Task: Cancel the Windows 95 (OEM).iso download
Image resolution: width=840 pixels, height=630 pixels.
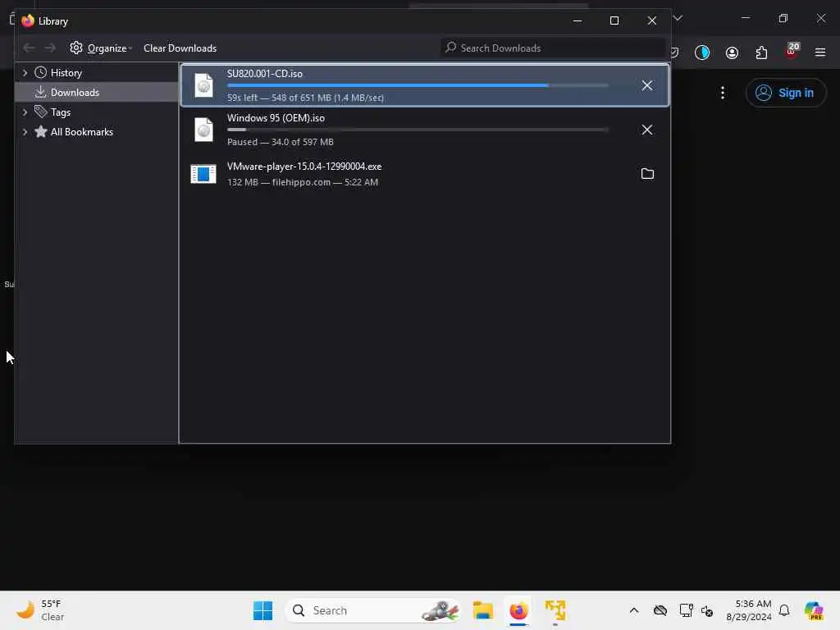Action: tap(646, 130)
